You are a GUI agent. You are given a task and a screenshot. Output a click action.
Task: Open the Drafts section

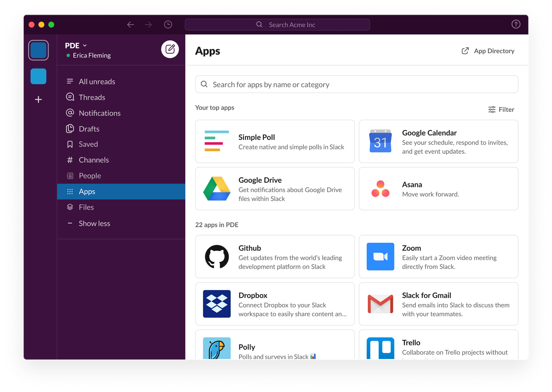coord(89,129)
